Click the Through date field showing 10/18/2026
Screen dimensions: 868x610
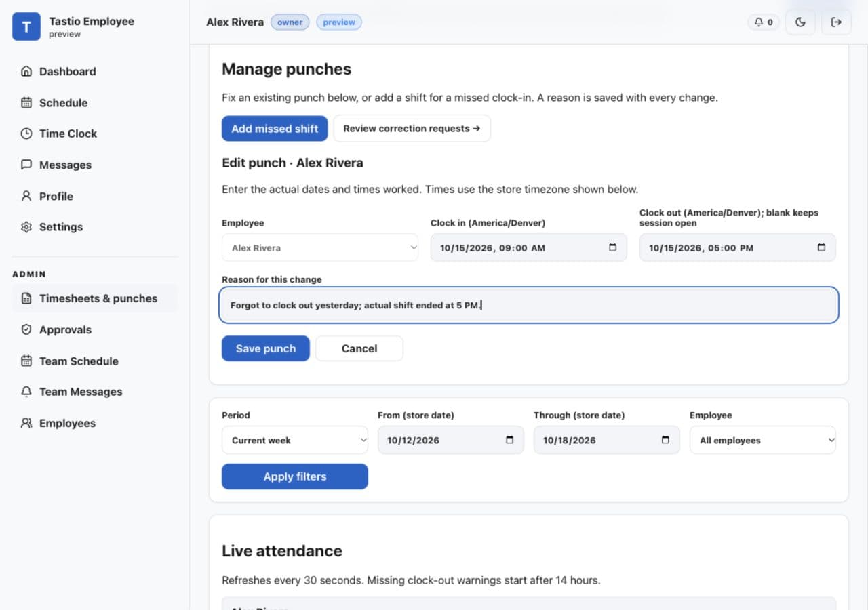point(607,440)
